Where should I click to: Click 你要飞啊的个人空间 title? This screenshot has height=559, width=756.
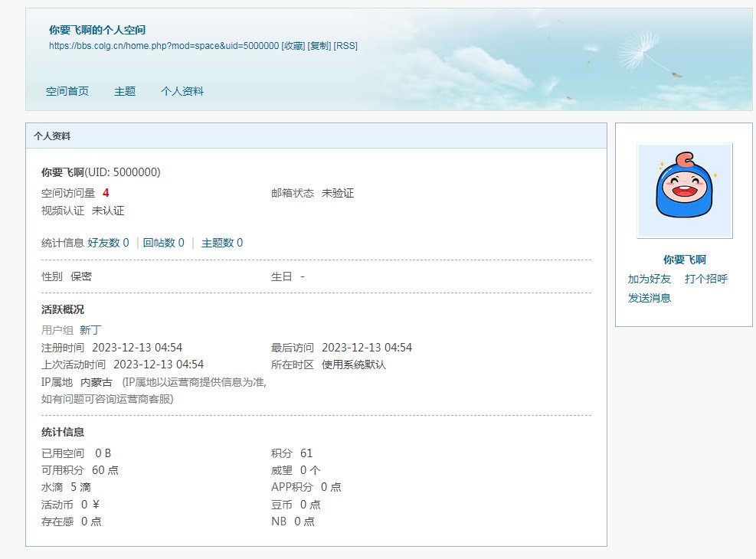[x=97, y=30]
